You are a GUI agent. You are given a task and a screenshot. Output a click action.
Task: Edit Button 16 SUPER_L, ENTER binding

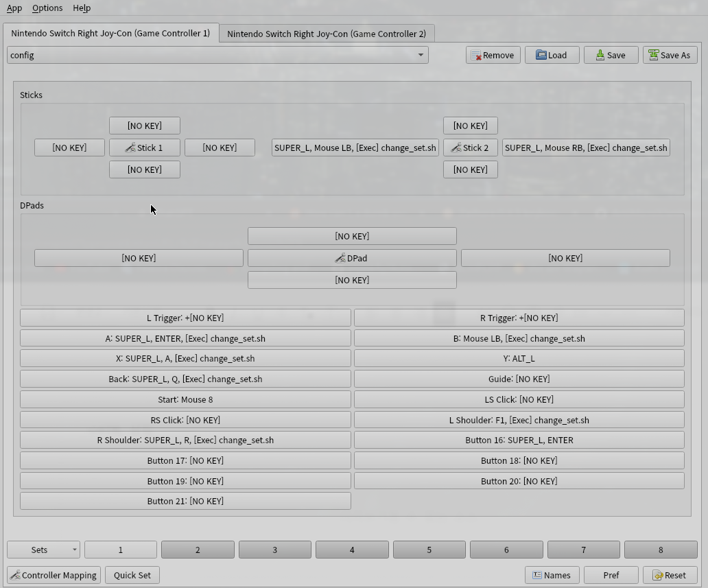pyautogui.click(x=519, y=440)
